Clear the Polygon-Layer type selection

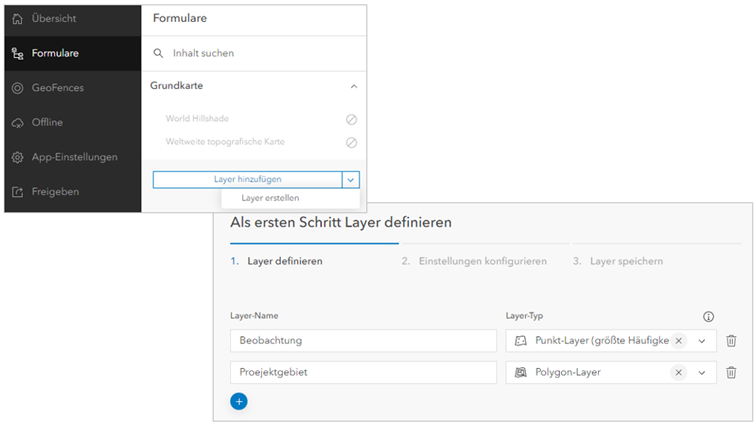point(678,373)
